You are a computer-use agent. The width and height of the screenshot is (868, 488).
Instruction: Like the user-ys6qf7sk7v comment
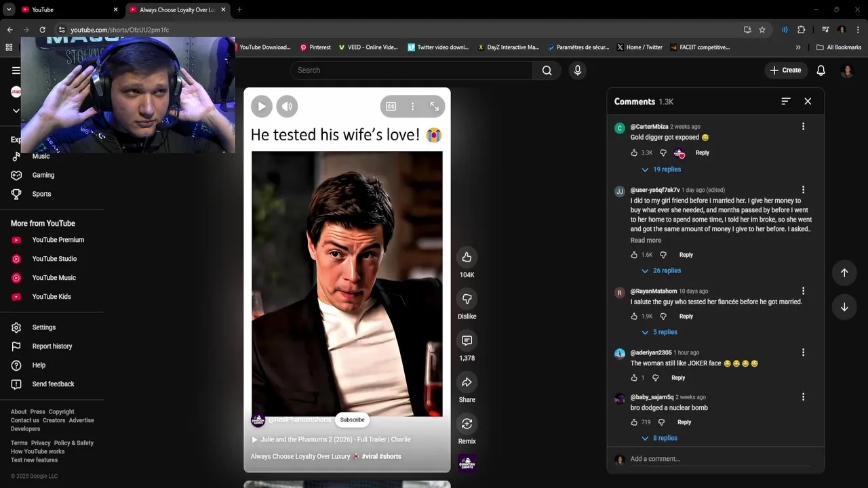coord(634,255)
